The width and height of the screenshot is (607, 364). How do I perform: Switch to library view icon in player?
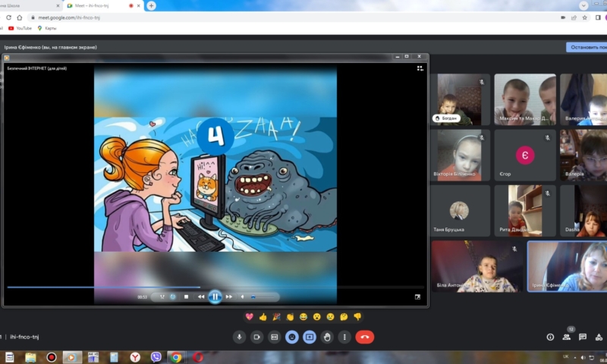click(420, 68)
